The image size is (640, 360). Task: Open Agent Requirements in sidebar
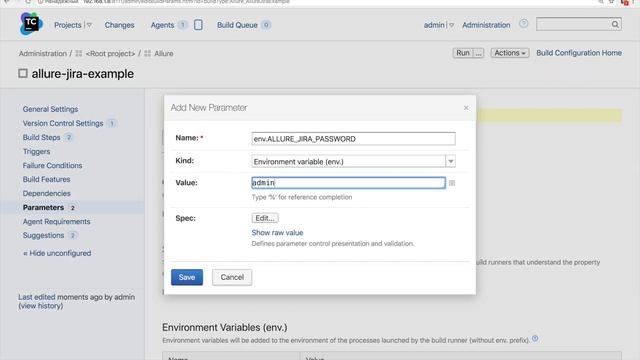coord(56,221)
